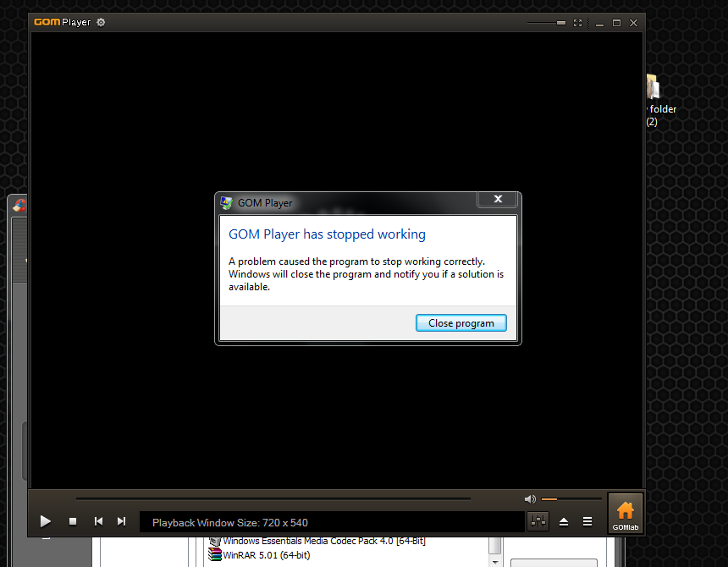Open GOM Player settings gear icon

(x=101, y=22)
